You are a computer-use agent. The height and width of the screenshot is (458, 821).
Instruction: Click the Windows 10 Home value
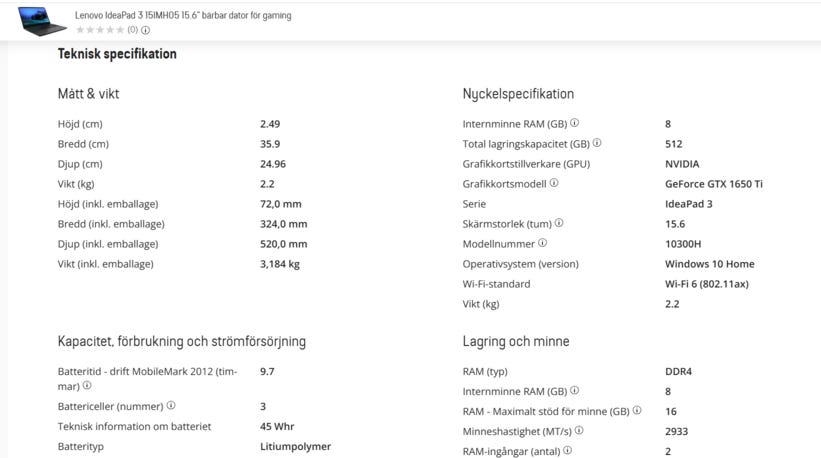point(709,264)
